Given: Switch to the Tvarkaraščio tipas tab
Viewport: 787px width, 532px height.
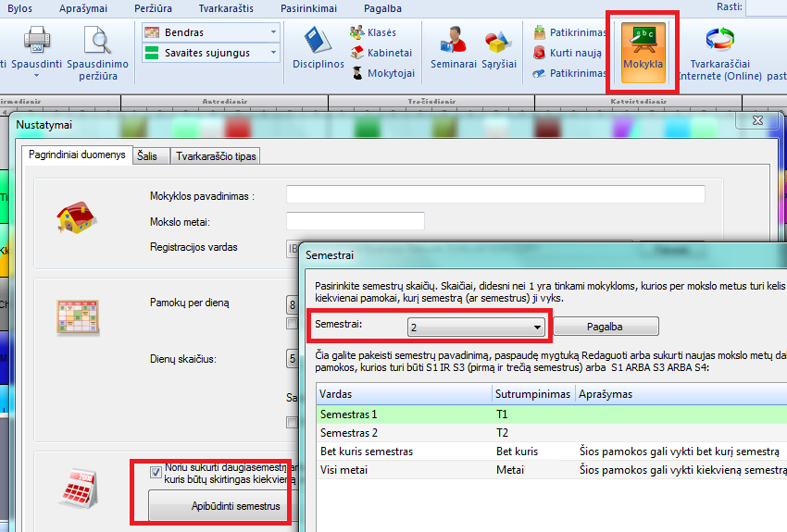Looking at the screenshot, I should [x=216, y=156].
